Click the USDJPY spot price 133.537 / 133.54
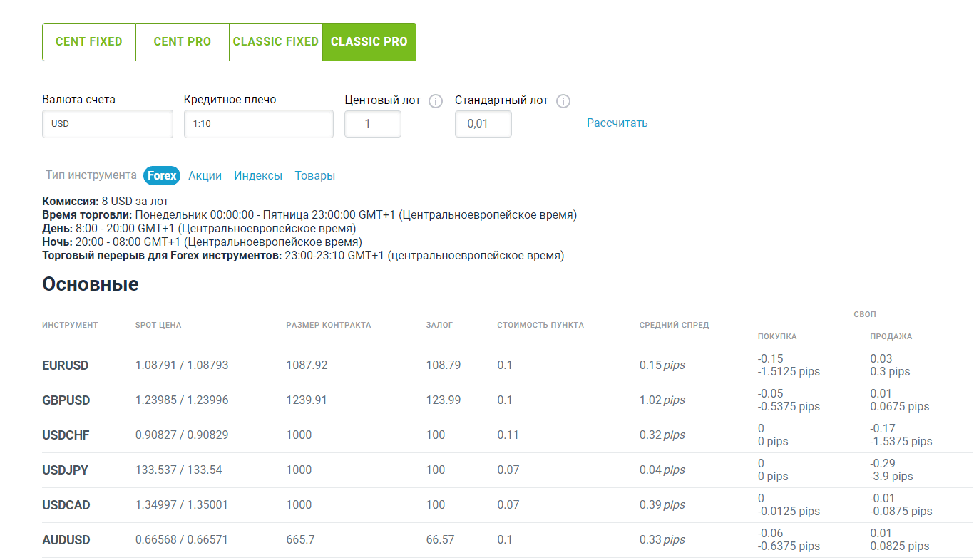 [x=179, y=470]
